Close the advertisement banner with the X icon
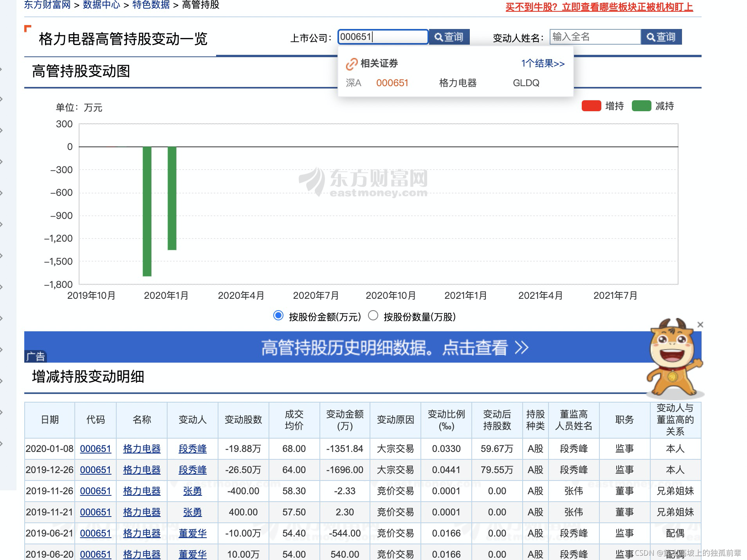Screen dimensions: 747x560 pyautogui.click(x=700, y=325)
